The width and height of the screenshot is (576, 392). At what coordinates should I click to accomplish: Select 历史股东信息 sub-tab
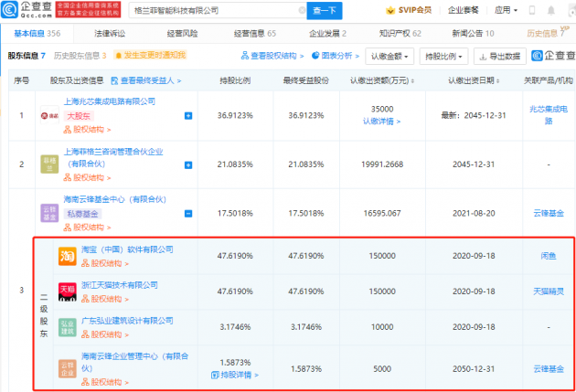(80, 56)
